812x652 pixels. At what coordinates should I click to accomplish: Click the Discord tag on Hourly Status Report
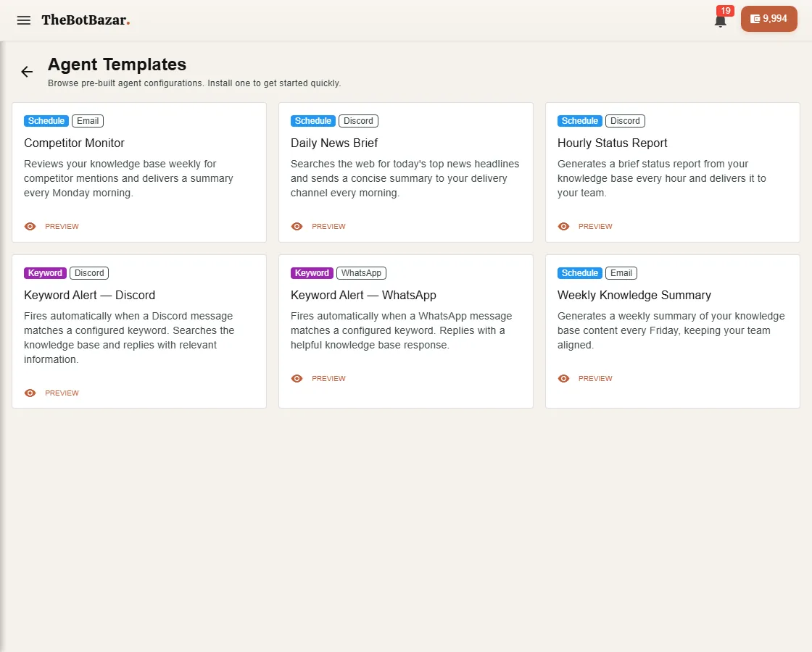[x=625, y=120]
